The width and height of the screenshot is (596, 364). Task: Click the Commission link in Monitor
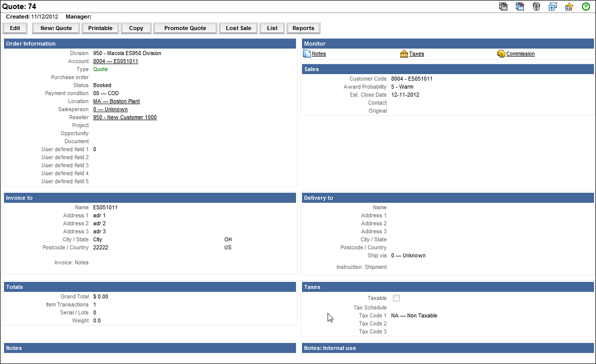pos(520,54)
